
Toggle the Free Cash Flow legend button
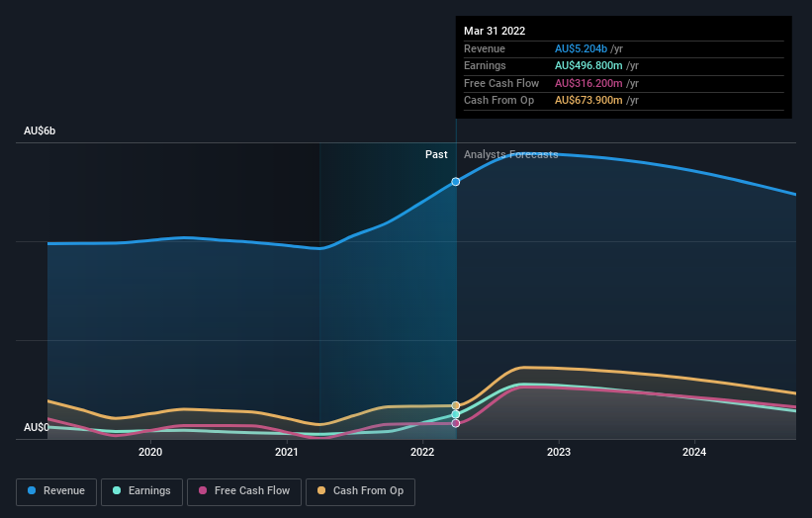[244, 491]
